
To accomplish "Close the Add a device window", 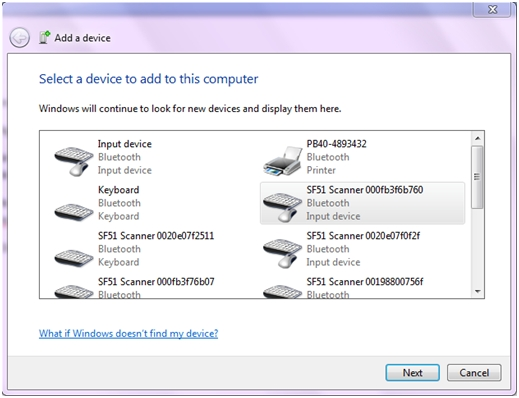I will point(492,9).
